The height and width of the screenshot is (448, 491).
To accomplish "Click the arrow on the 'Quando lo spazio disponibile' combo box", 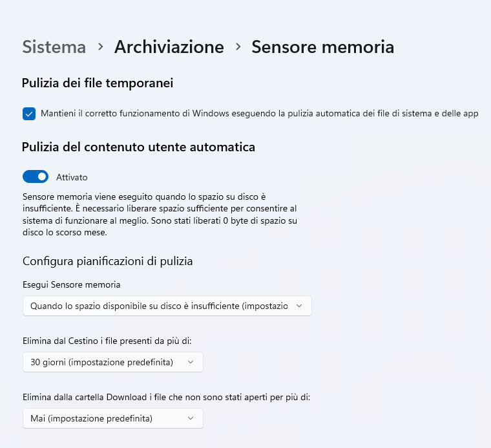I will [x=298, y=306].
